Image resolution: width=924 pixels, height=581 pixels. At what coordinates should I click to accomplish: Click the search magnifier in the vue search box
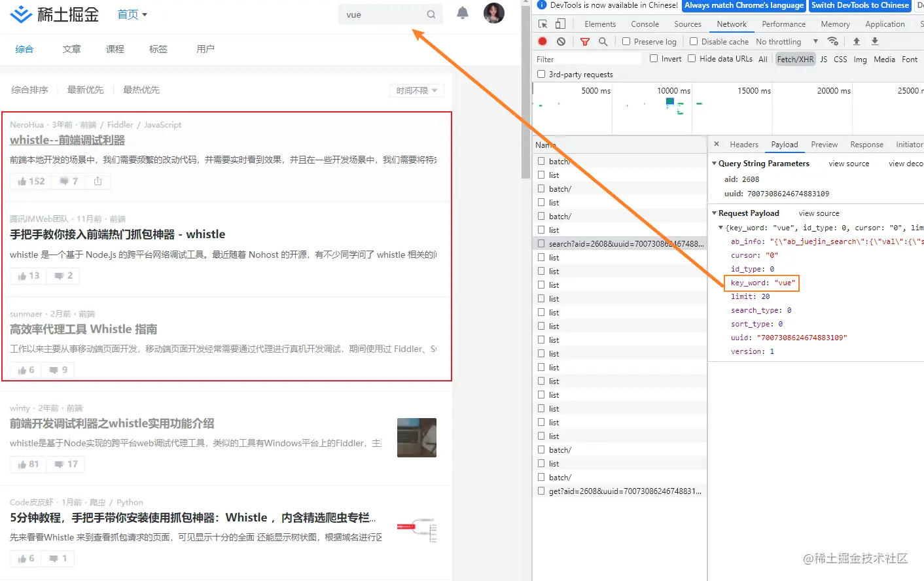coord(431,14)
